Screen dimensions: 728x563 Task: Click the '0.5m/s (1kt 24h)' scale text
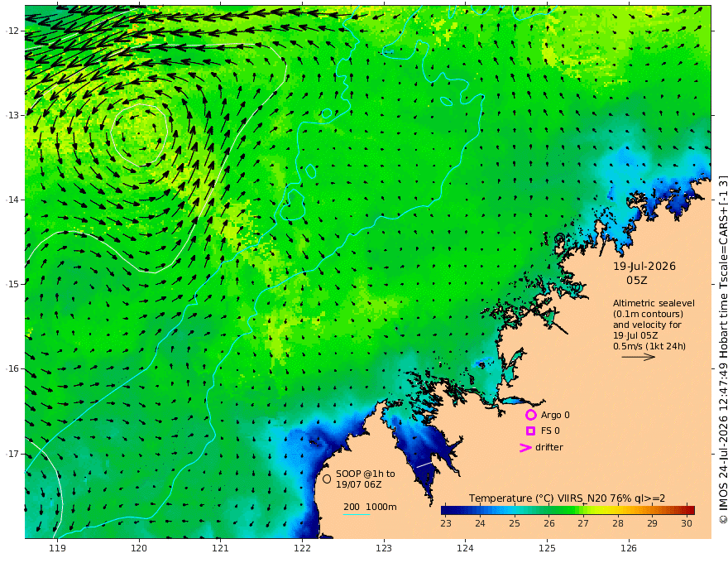pos(649,346)
